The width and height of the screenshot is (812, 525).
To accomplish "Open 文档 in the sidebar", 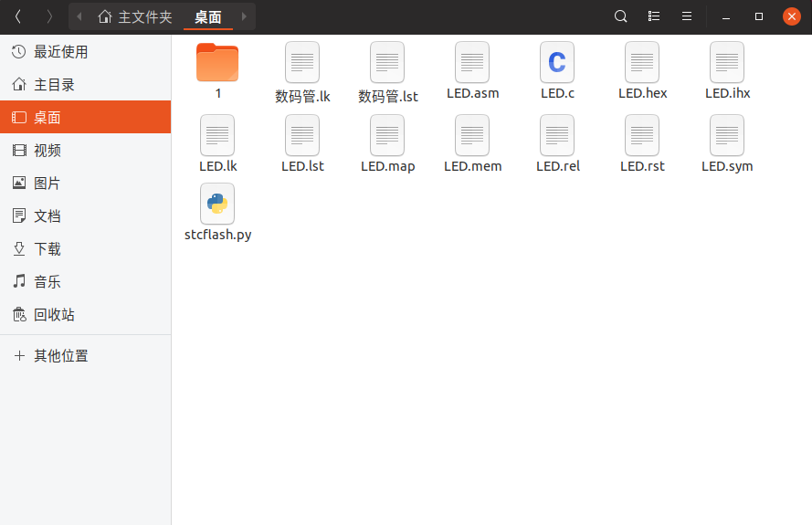I will [x=86, y=215].
